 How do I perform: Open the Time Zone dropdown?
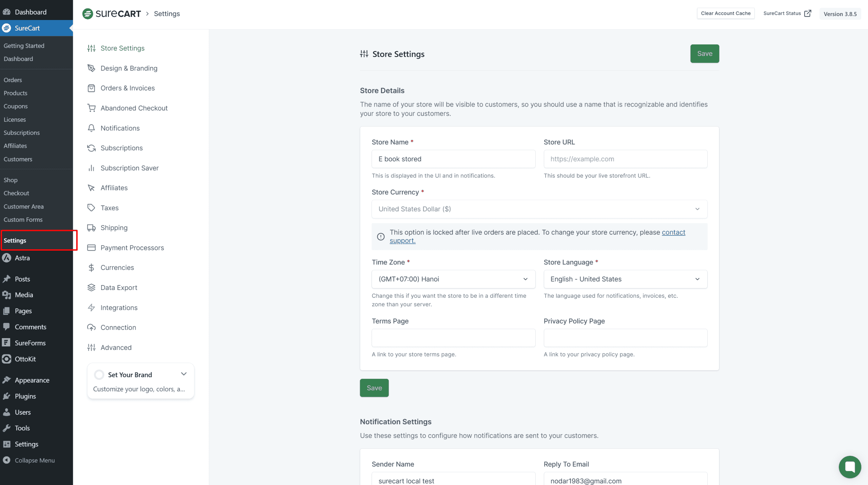coord(453,279)
